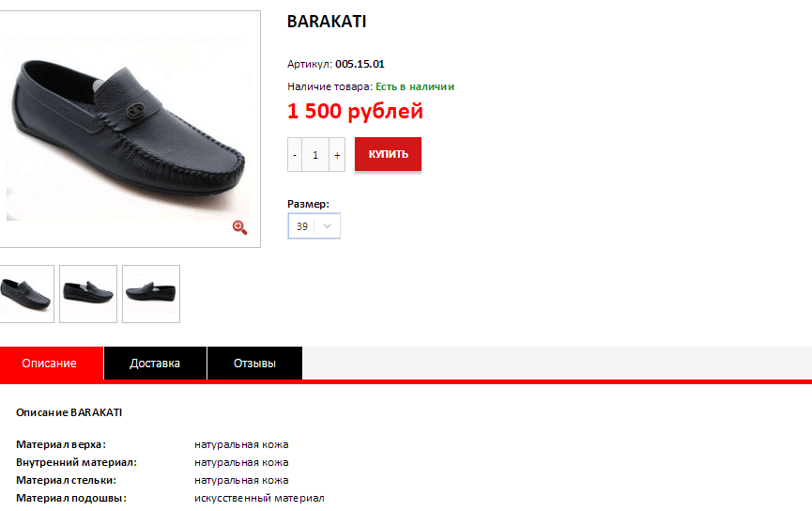Click the red magnifier zoom icon

coord(239,227)
